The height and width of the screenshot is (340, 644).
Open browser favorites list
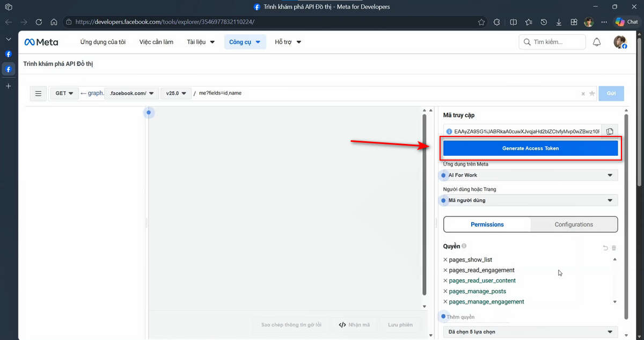529,22
